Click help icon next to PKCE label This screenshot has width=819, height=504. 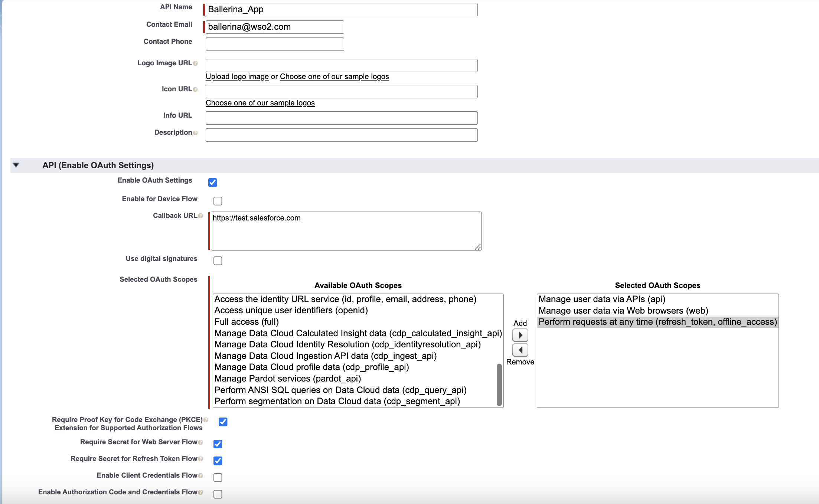[206, 420]
